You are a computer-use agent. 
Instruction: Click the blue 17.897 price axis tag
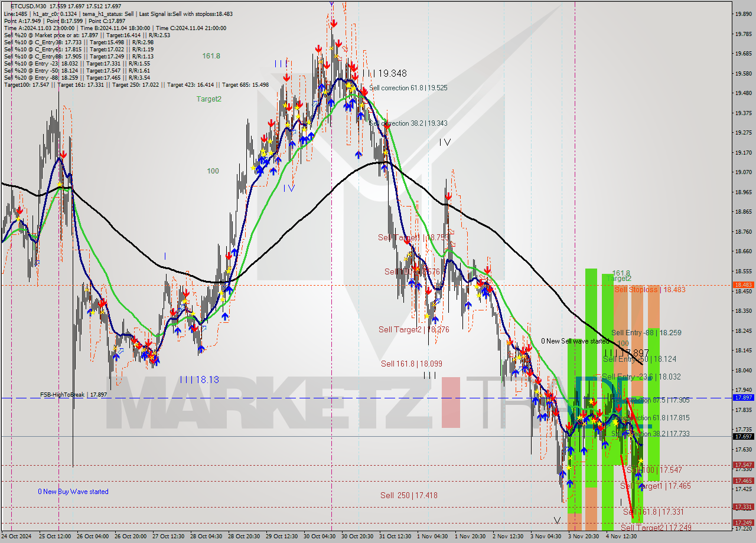744,397
